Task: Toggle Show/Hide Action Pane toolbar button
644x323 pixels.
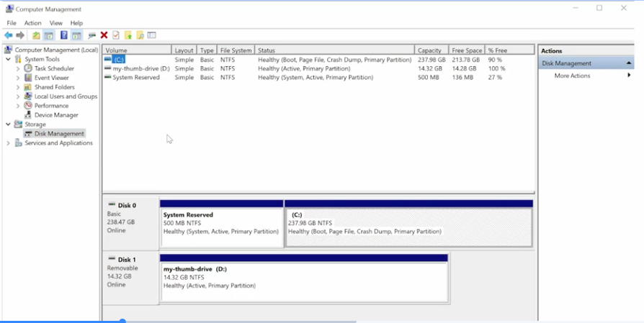Action: [x=76, y=35]
